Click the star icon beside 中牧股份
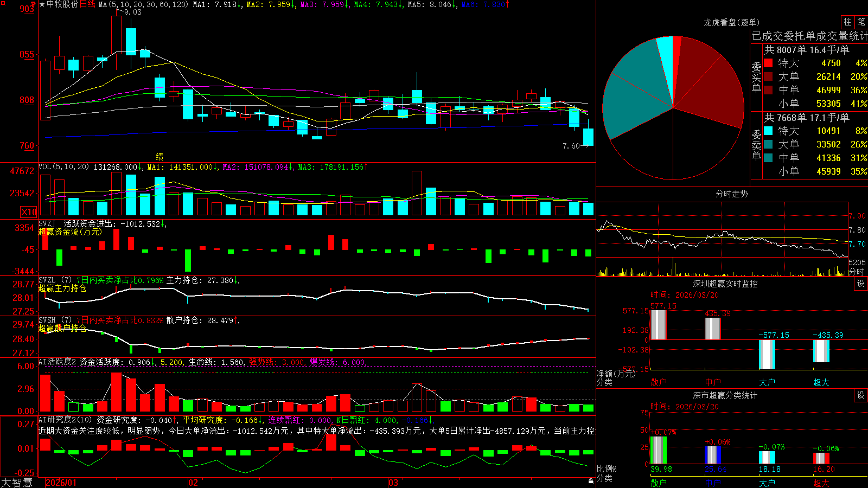This screenshot has width=868, height=488. pos(42,4)
